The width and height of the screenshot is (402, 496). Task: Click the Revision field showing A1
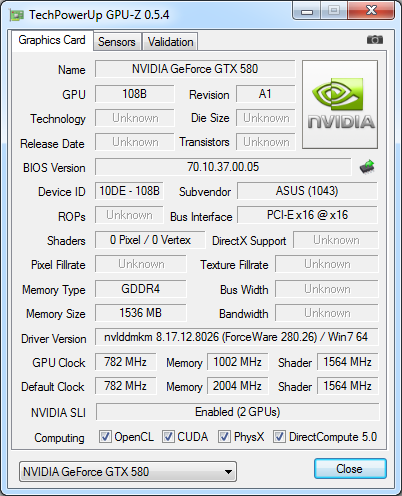click(266, 94)
